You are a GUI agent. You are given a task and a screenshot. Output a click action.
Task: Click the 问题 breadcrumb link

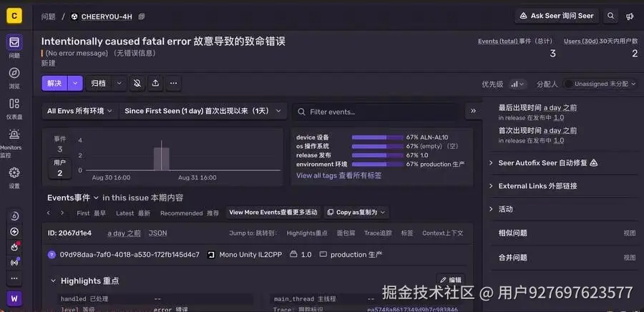[49, 17]
